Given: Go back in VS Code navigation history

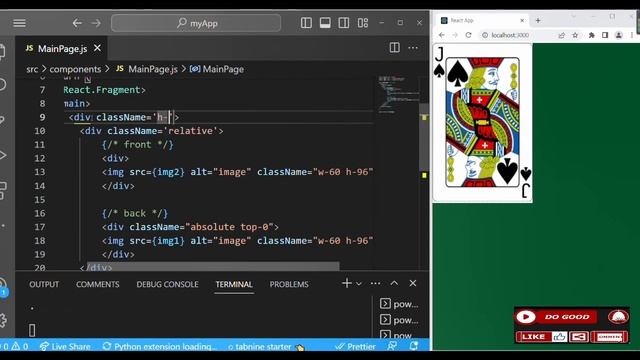Looking at the screenshot, I should (x=77, y=23).
